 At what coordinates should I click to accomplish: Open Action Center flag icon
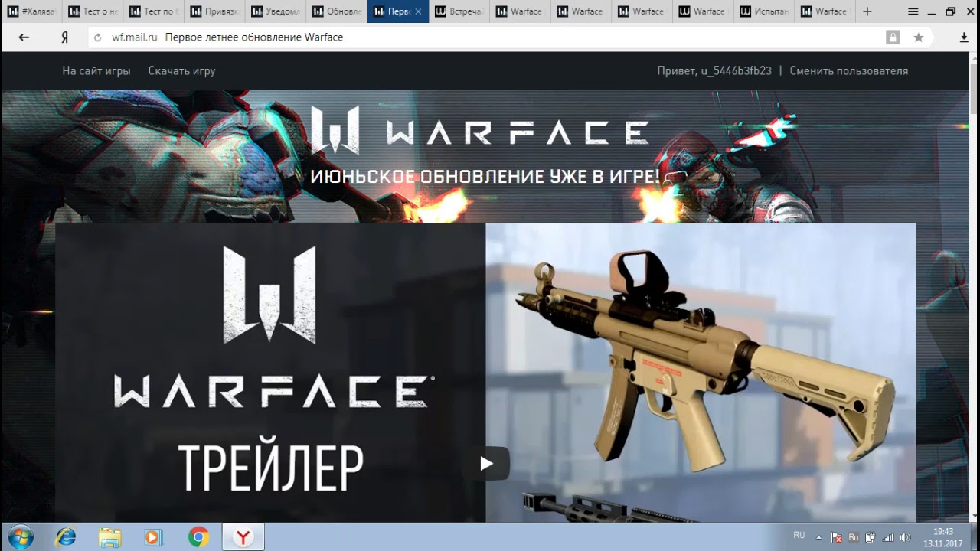click(837, 537)
